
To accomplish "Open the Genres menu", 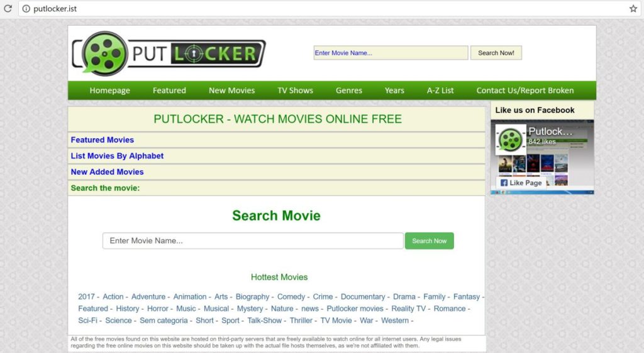I will (348, 90).
